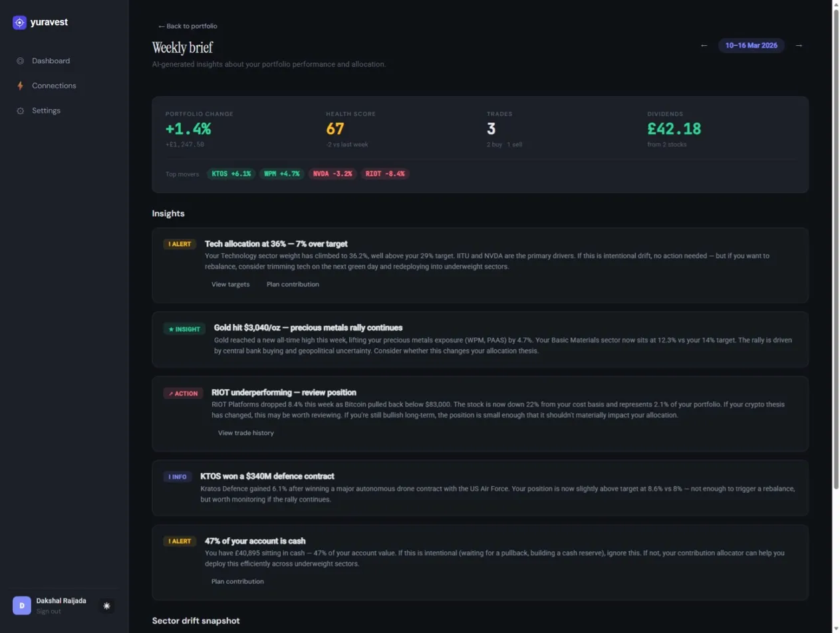840x633 pixels.
Task: Select the Dashboard target icon in sidebar
Action: point(20,61)
